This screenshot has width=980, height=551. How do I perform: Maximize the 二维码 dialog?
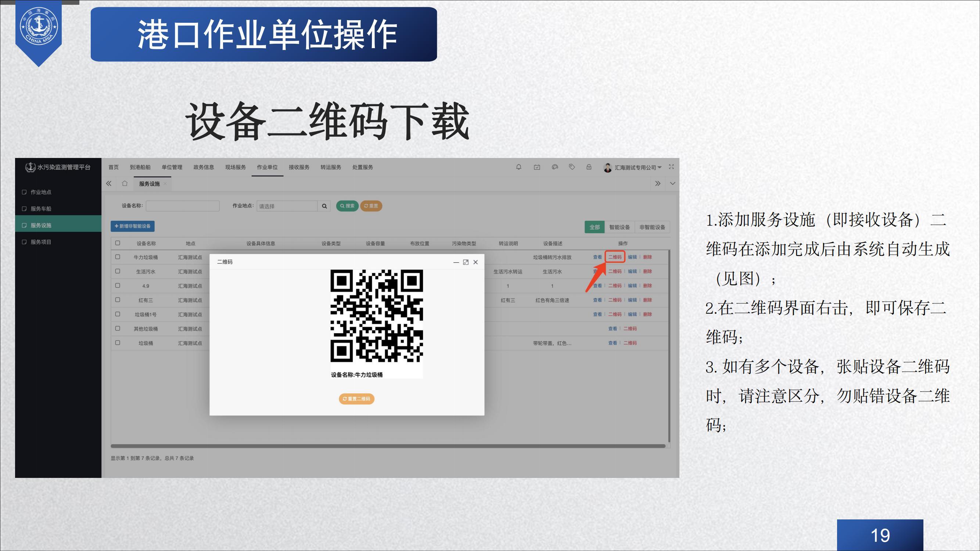466,262
